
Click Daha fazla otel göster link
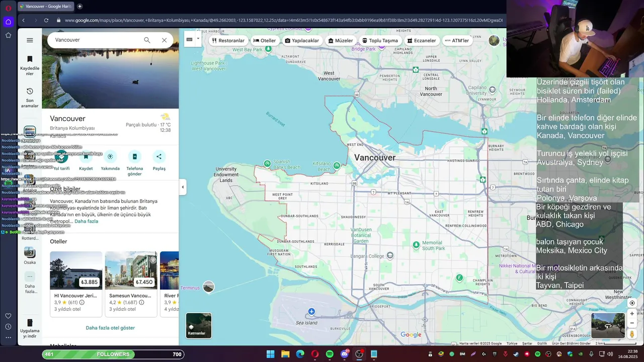coord(110,328)
